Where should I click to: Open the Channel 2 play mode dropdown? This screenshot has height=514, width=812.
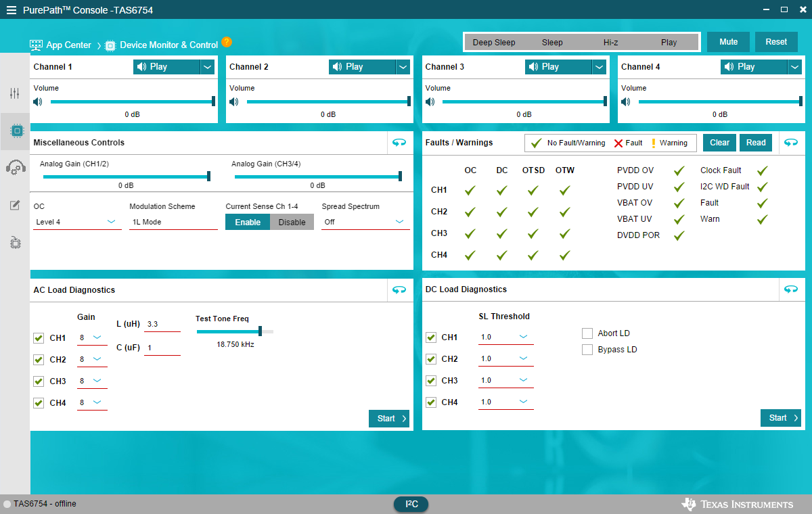[403, 67]
